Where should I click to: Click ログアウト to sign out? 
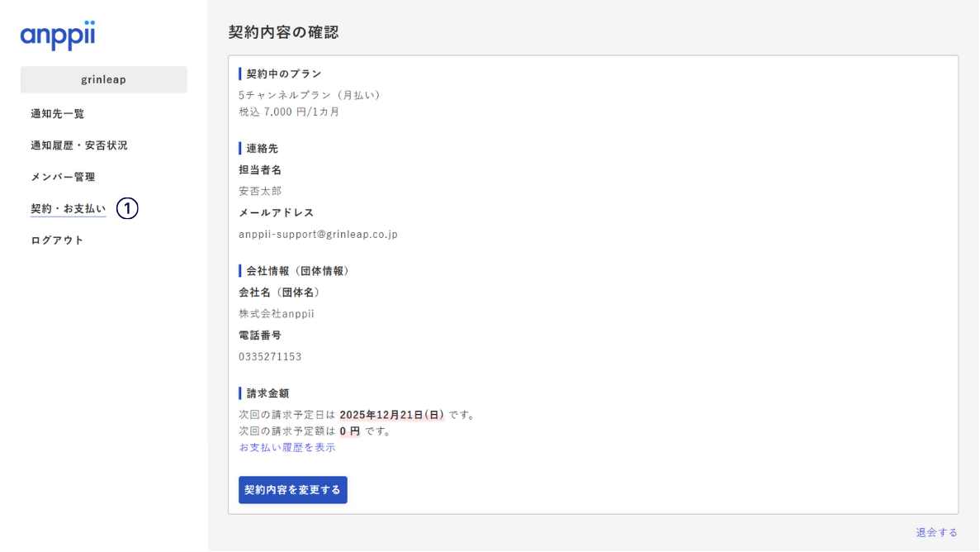[58, 240]
